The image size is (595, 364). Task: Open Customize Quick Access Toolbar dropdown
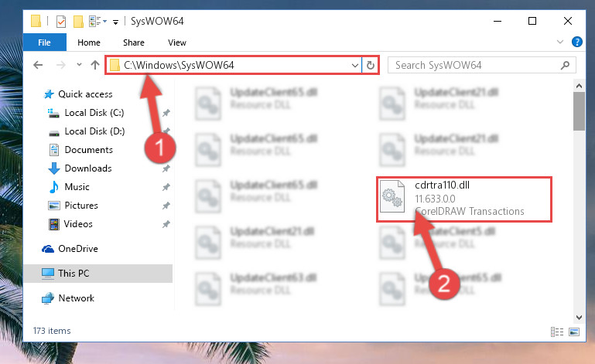[115, 22]
